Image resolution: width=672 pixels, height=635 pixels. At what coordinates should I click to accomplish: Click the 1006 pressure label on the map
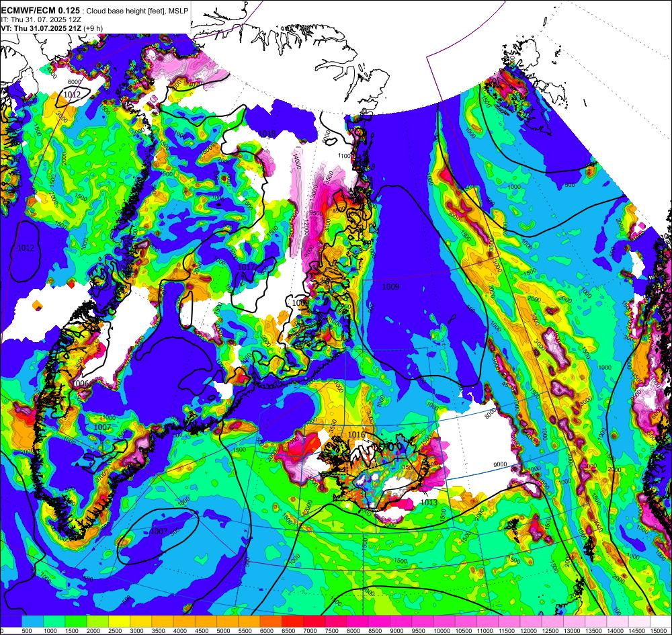pyautogui.click(x=81, y=382)
